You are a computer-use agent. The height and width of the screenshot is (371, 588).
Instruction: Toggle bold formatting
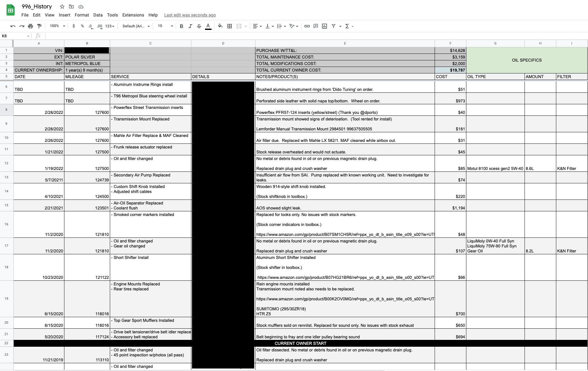181,26
